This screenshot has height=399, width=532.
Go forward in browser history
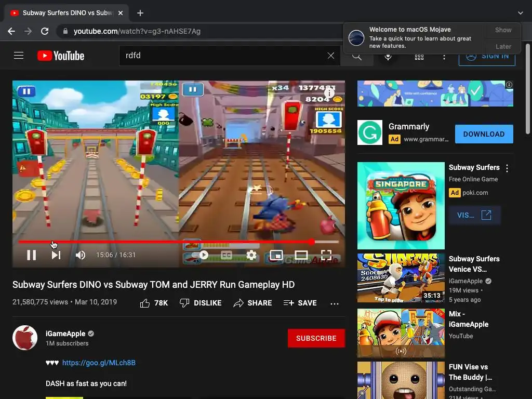click(28, 31)
